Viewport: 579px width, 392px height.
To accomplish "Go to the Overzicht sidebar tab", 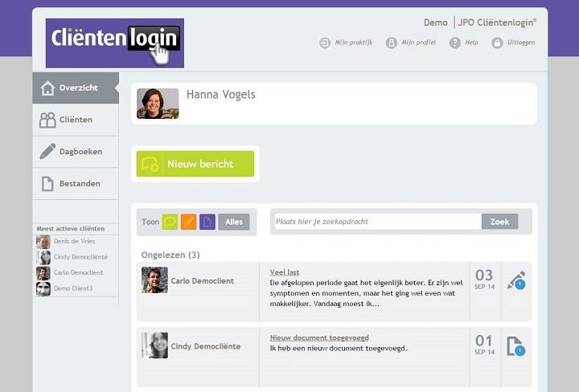I will (76, 88).
